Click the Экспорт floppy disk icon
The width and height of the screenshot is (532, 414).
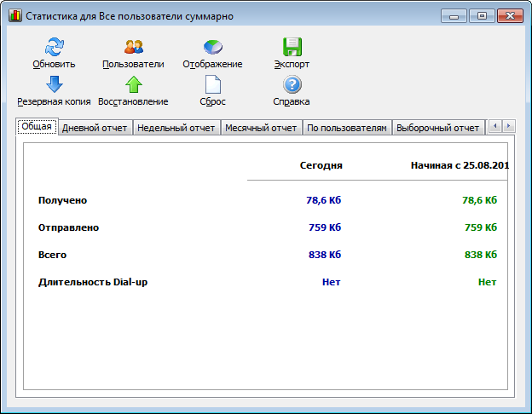point(292,48)
